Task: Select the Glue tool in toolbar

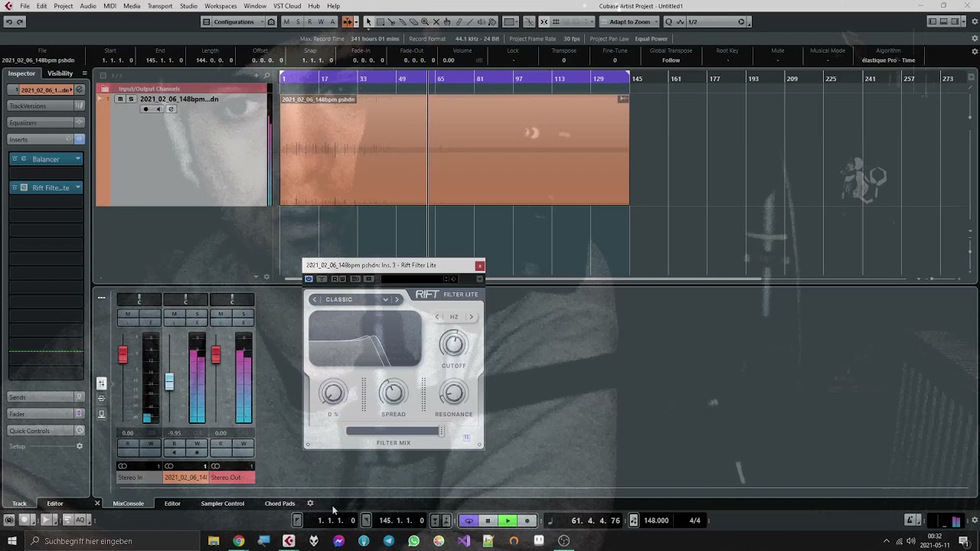Action: (403, 21)
